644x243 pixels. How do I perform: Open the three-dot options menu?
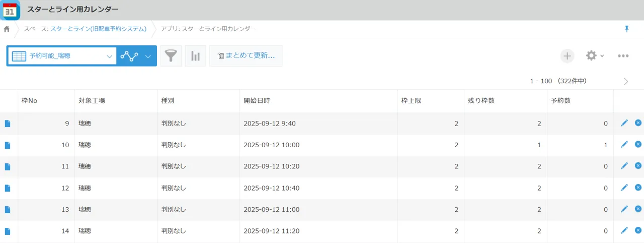pos(623,56)
